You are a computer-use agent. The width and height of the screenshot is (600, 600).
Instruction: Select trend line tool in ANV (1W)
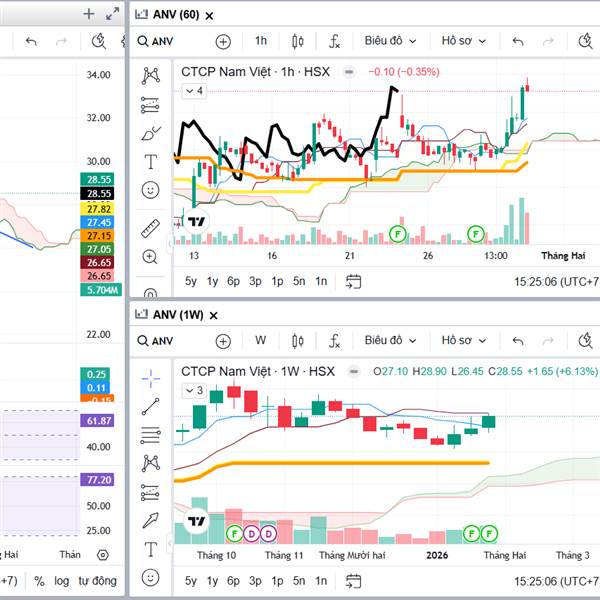(150, 407)
